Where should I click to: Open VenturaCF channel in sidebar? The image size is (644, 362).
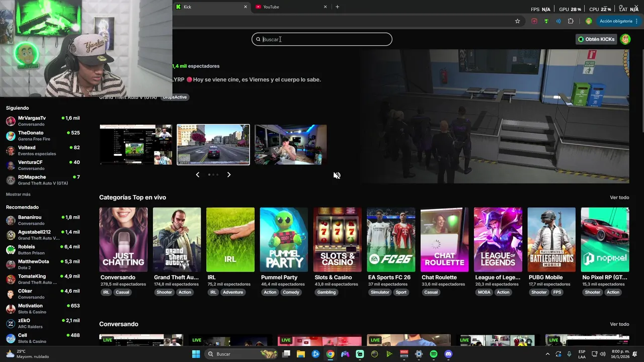pyautogui.click(x=43, y=165)
